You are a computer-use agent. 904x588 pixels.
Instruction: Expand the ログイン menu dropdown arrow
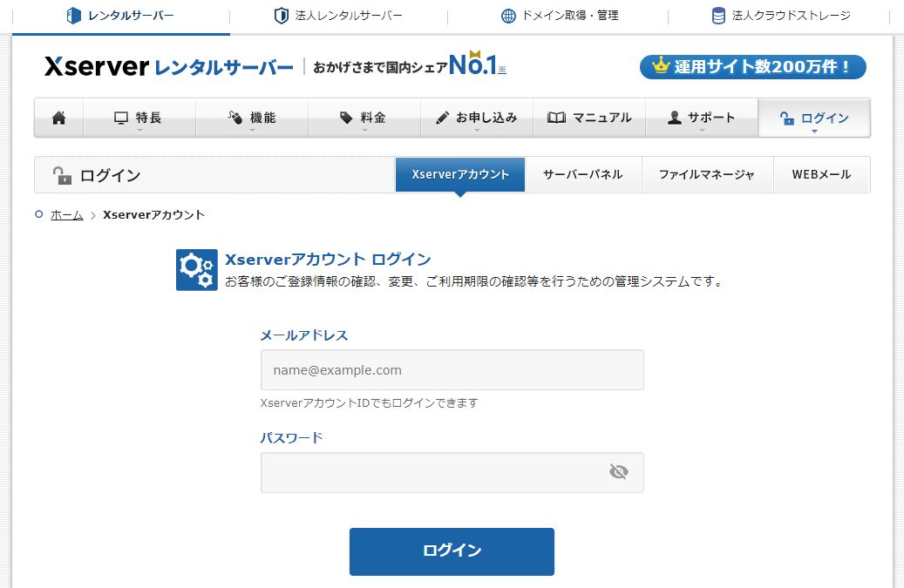tap(814, 132)
